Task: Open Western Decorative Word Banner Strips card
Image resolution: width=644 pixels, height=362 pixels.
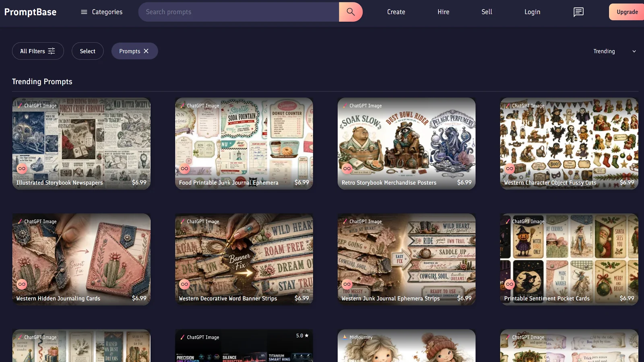Action: [x=244, y=259]
